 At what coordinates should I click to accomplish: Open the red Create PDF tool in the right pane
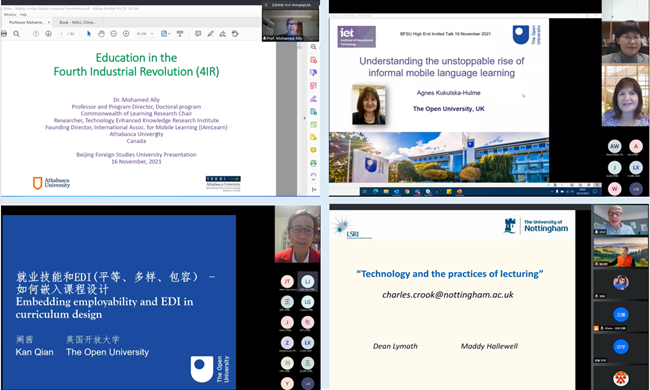pos(313,60)
